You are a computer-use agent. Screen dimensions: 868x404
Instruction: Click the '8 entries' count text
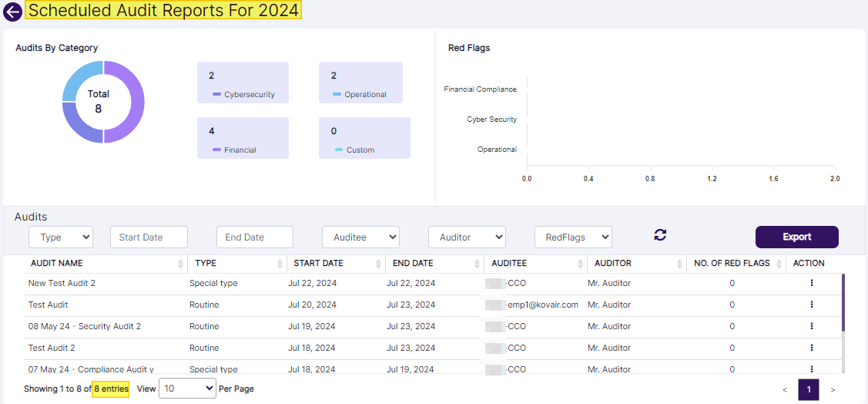click(x=111, y=389)
